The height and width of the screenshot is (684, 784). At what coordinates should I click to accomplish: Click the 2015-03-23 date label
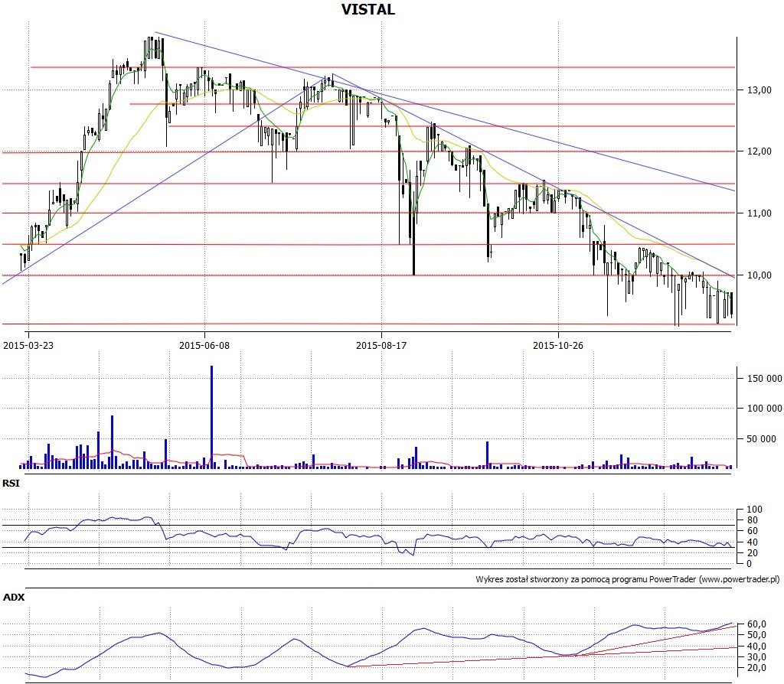click(x=28, y=345)
